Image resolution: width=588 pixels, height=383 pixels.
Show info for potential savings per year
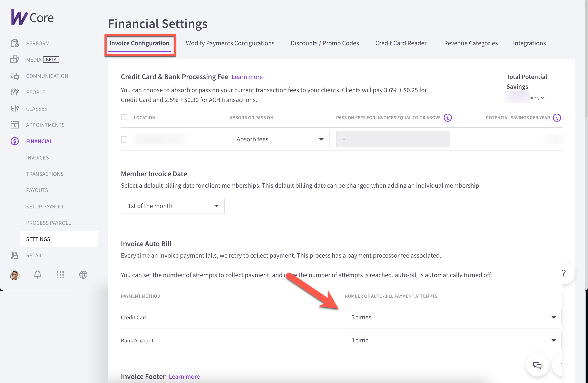click(557, 118)
